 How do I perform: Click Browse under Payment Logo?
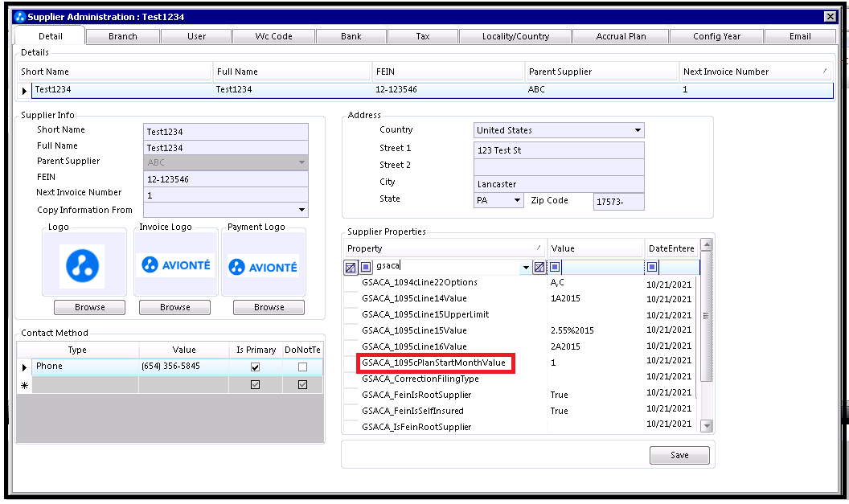coord(269,308)
